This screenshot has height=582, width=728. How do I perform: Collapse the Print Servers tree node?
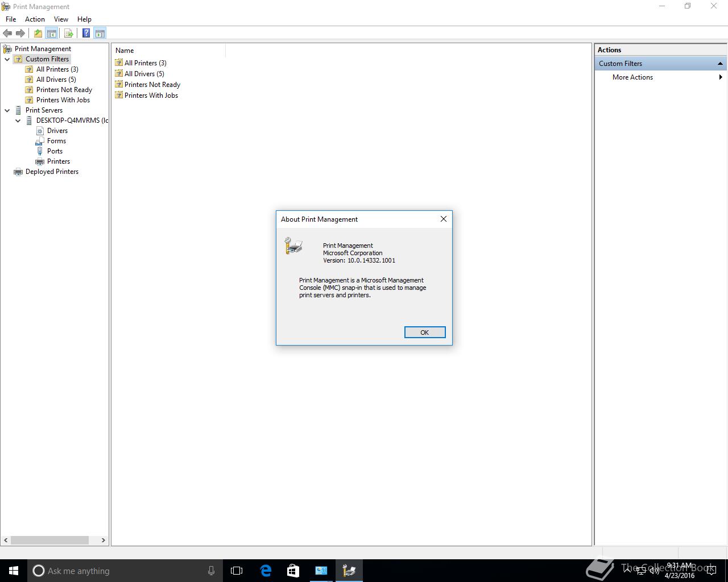7,110
